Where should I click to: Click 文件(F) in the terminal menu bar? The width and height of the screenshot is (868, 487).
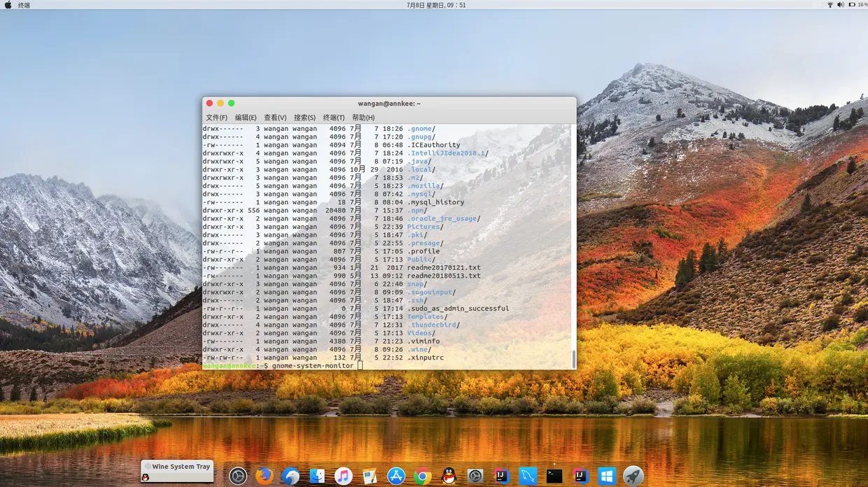217,117
